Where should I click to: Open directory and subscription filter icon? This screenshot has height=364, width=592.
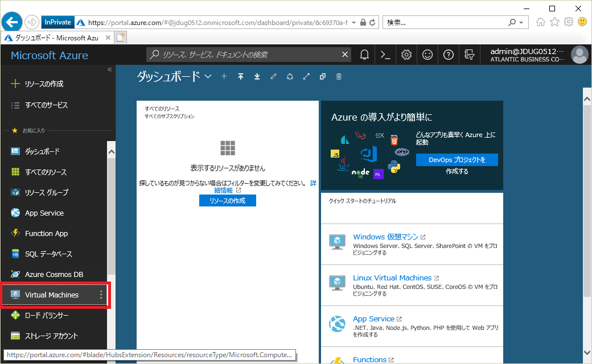point(469,55)
